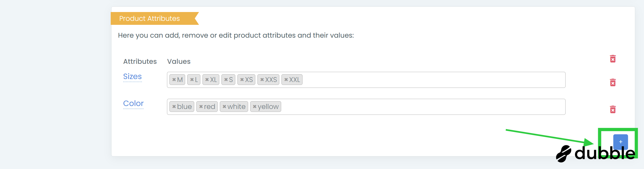Remove the L size tag

click(192, 80)
